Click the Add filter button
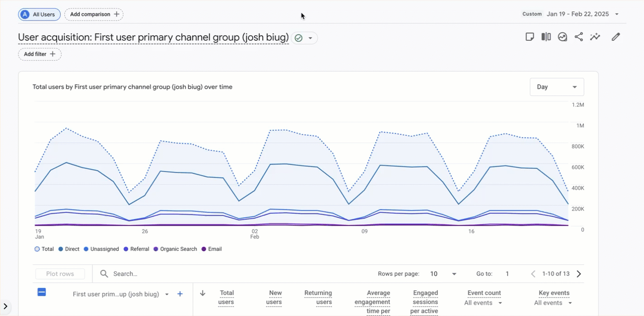 (x=40, y=54)
